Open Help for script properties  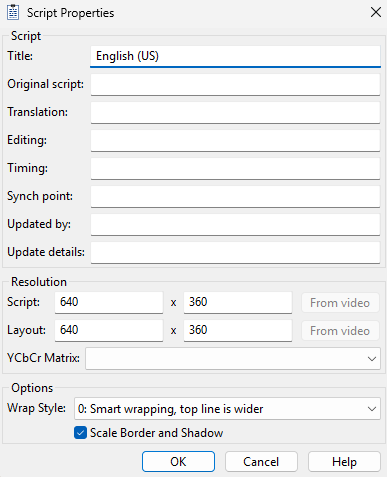pyautogui.click(x=344, y=462)
